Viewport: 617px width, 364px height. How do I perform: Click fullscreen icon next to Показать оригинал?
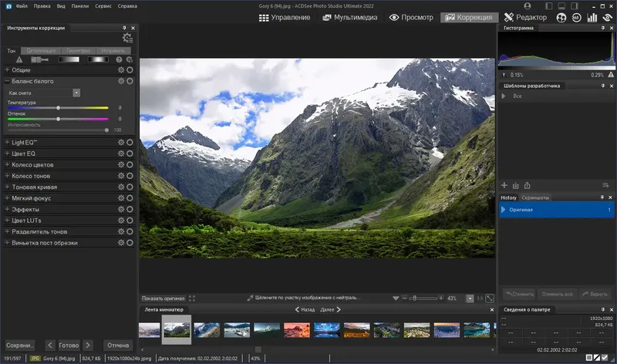191,298
